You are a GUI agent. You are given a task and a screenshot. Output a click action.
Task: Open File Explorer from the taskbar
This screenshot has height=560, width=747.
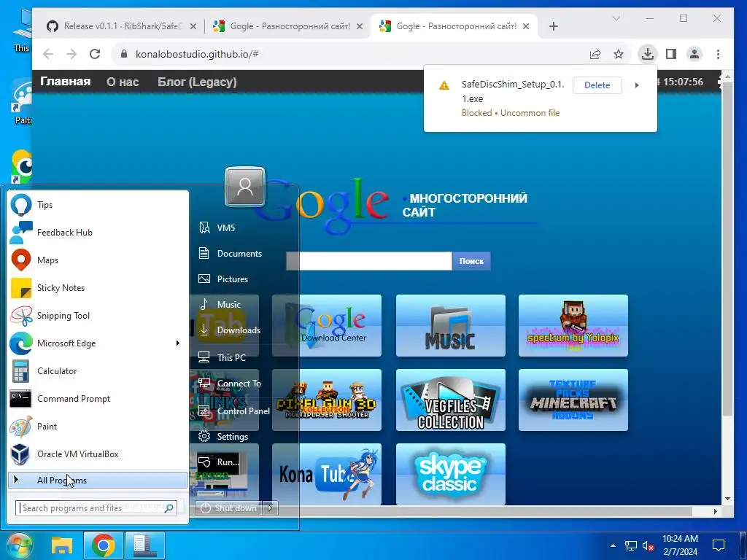coord(62,545)
